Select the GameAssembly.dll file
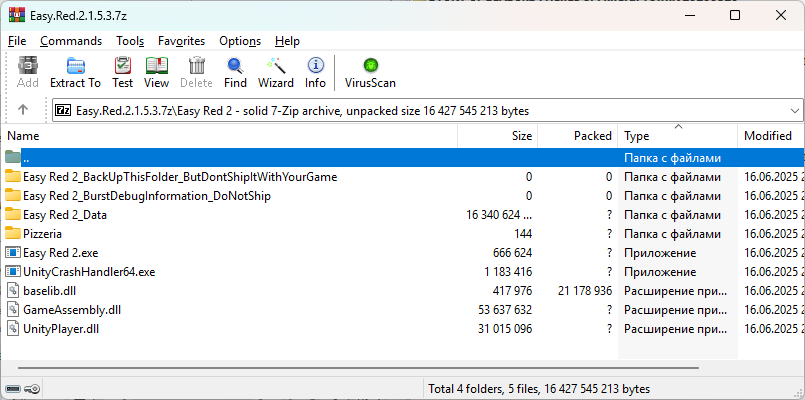This screenshot has height=400, width=805. point(70,310)
